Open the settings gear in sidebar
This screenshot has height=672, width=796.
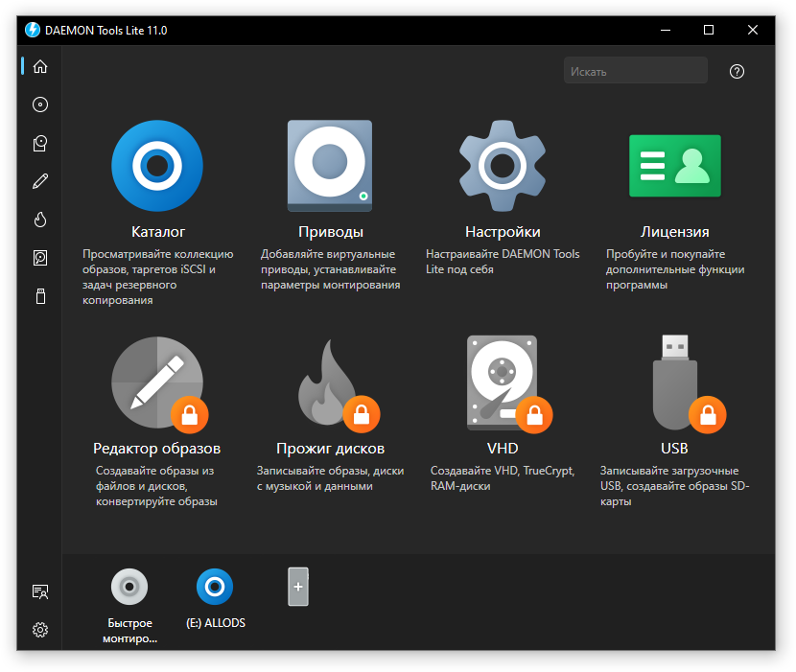[40, 630]
